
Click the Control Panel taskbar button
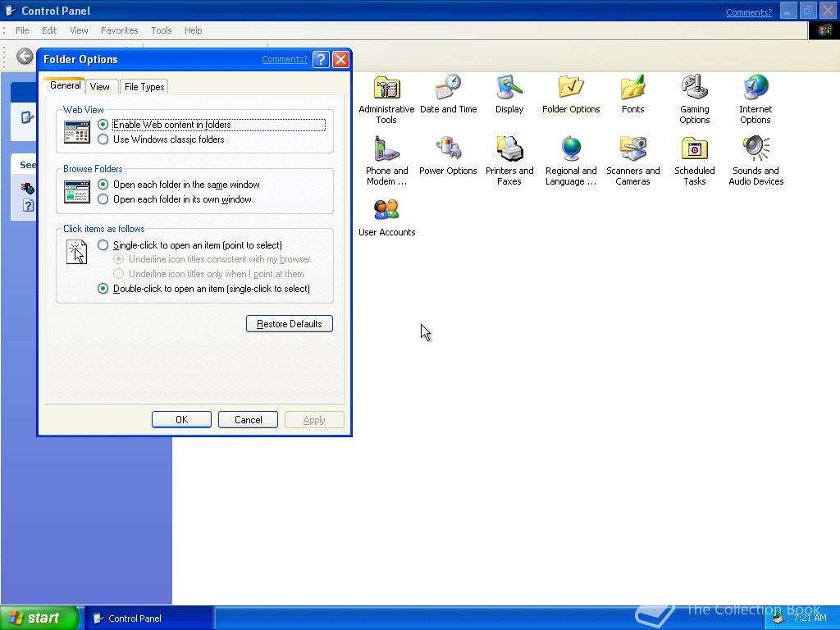tap(149, 619)
